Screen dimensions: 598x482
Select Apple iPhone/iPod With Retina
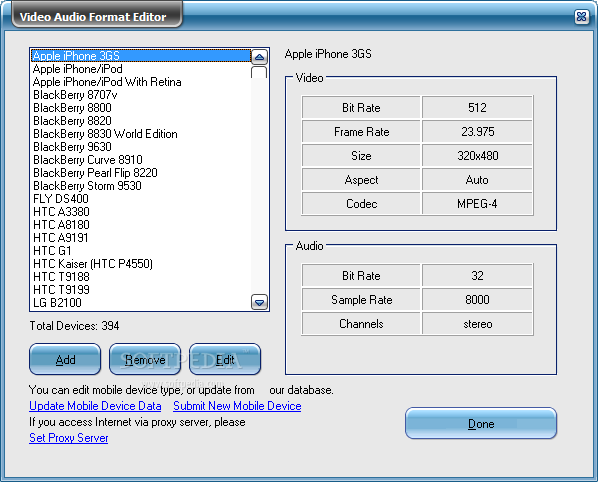click(141, 82)
